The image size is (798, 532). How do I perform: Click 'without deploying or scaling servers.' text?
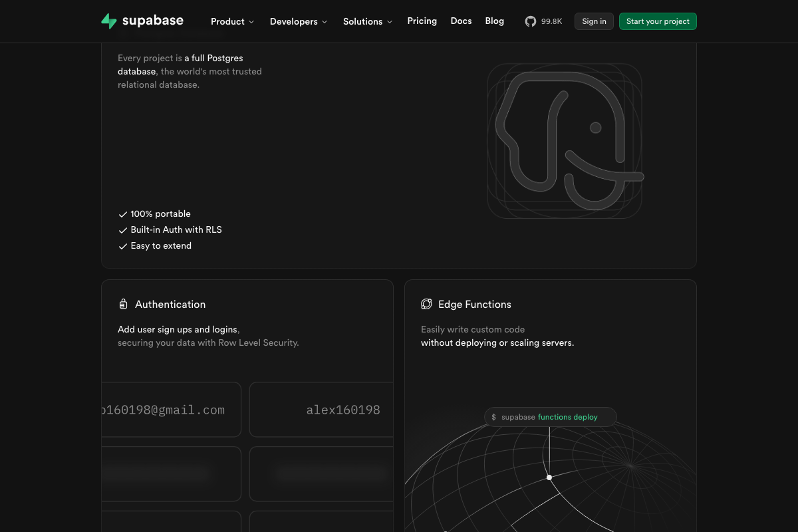coord(497,343)
